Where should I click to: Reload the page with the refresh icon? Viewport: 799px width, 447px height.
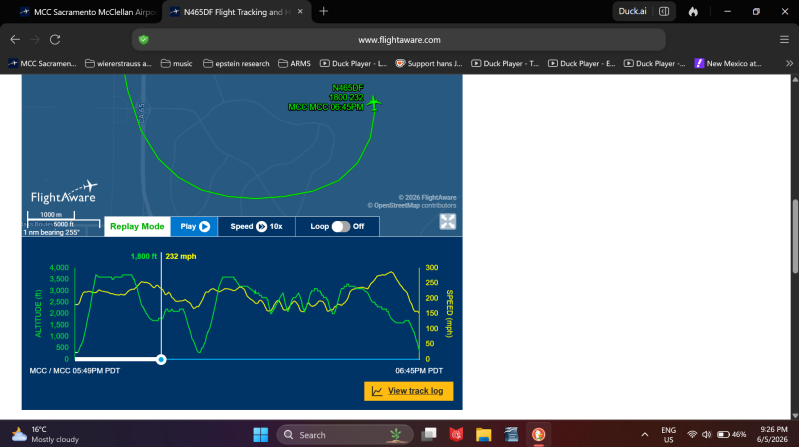(x=55, y=40)
